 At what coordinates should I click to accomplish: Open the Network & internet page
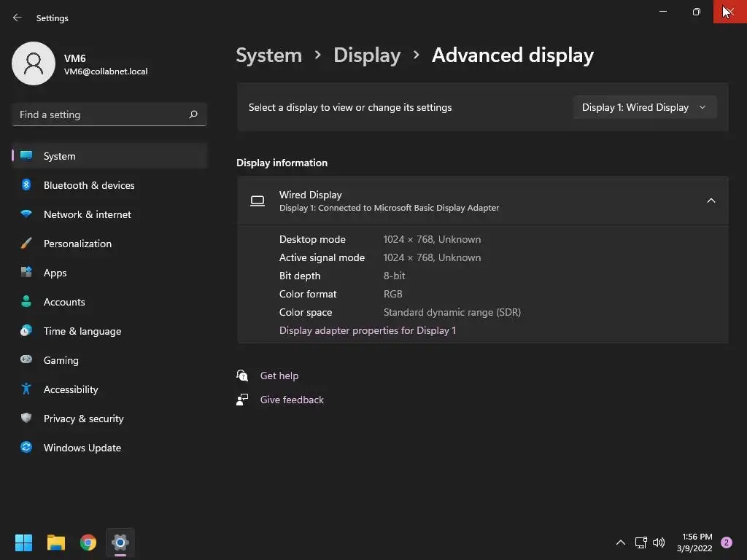coord(109,214)
